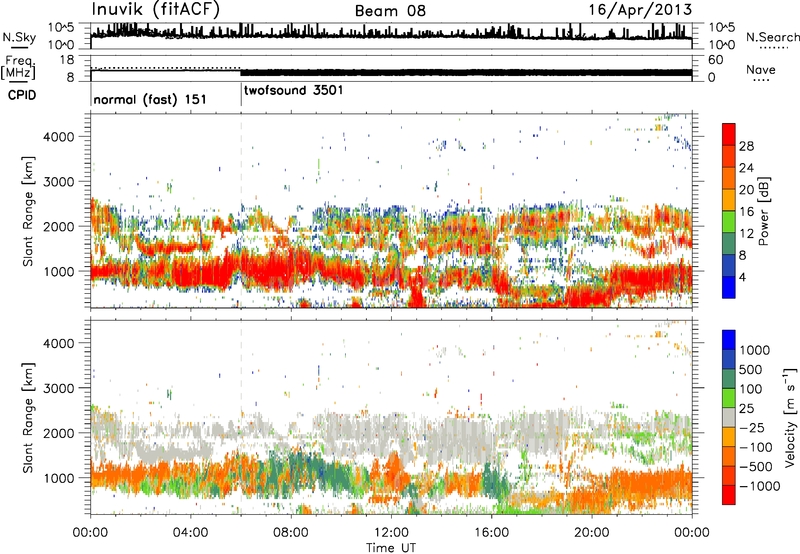Click the dashed CPID change line in the power panel
800x554 pixels.
click(241, 211)
